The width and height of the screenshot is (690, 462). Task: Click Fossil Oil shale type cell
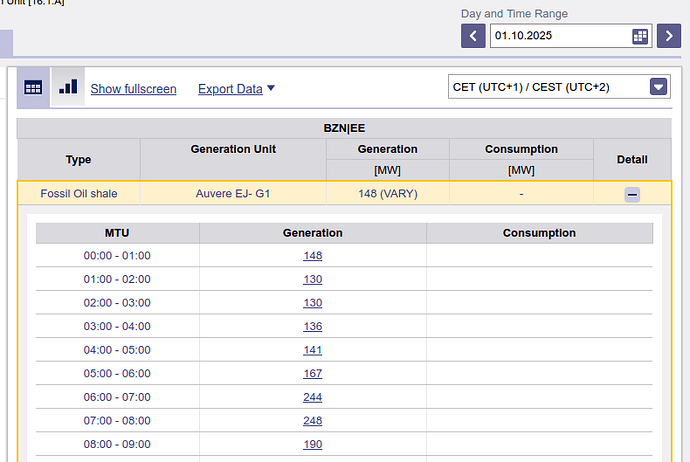[x=79, y=194]
